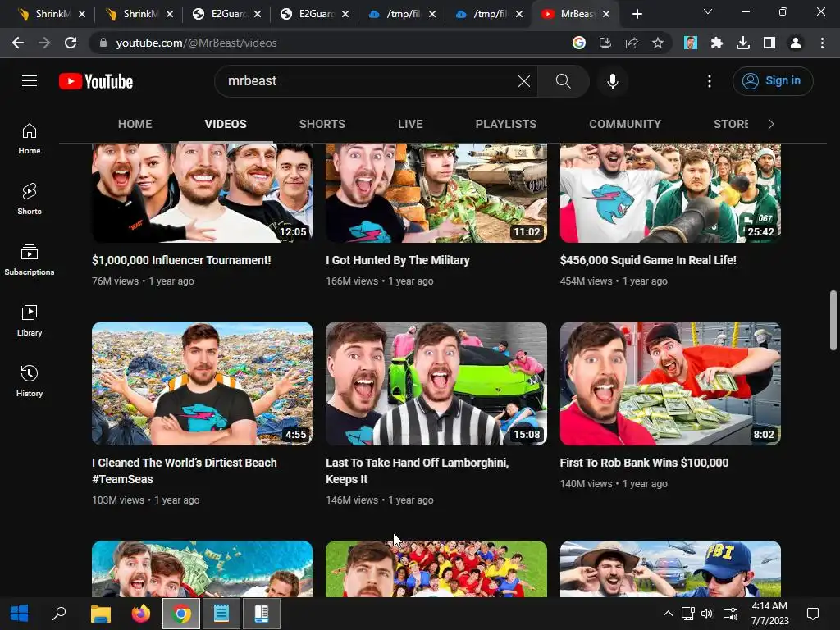Open Library in sidebar

[x=30, y=320]
